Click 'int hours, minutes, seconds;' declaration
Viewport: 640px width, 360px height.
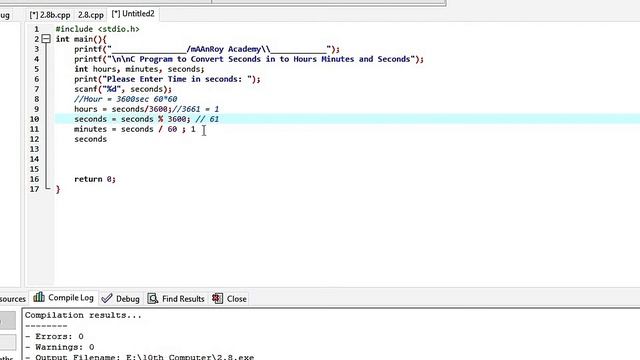[x=139, y=69]
